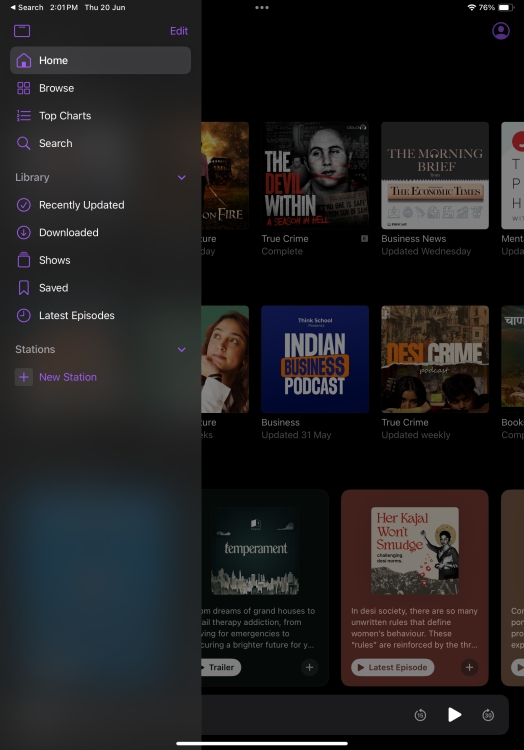Image resolution: width=524 pixels, height=750 pixels.
Task: Open the Search menu item
Action: (100, 143)
